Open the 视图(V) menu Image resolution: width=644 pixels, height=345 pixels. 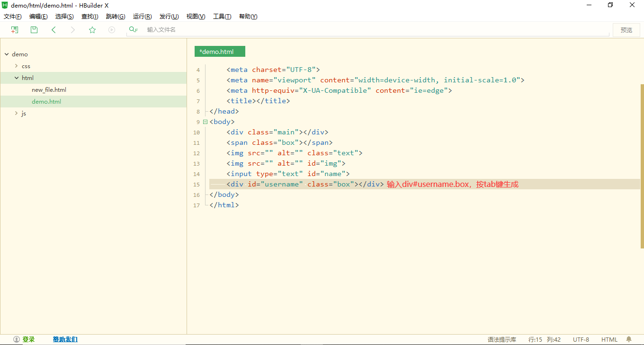196,17
